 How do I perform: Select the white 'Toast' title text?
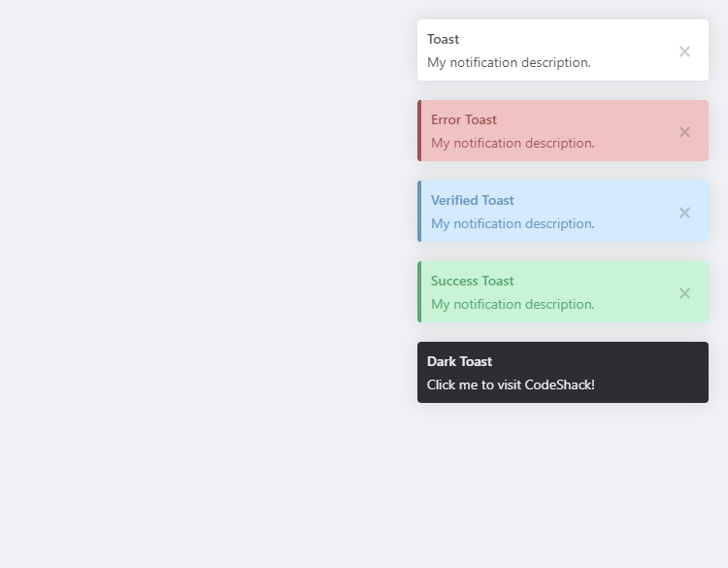443,39
